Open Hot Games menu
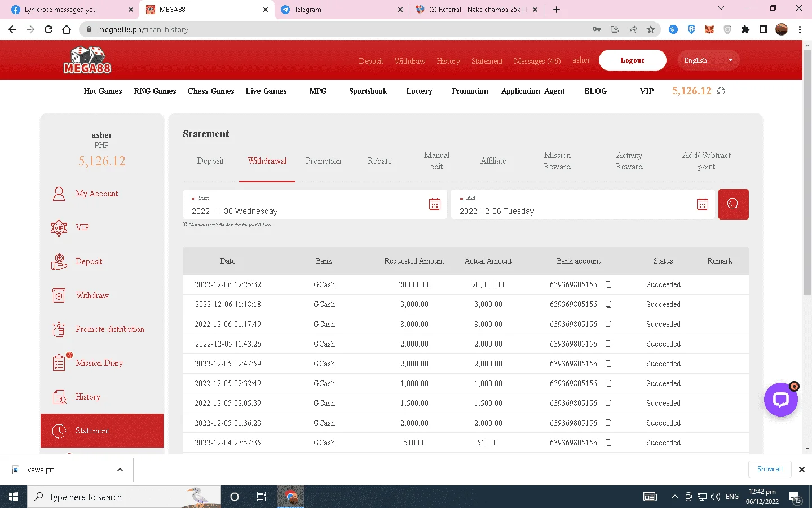This screenshot has width=812, height=508. (x=103, y=91)
